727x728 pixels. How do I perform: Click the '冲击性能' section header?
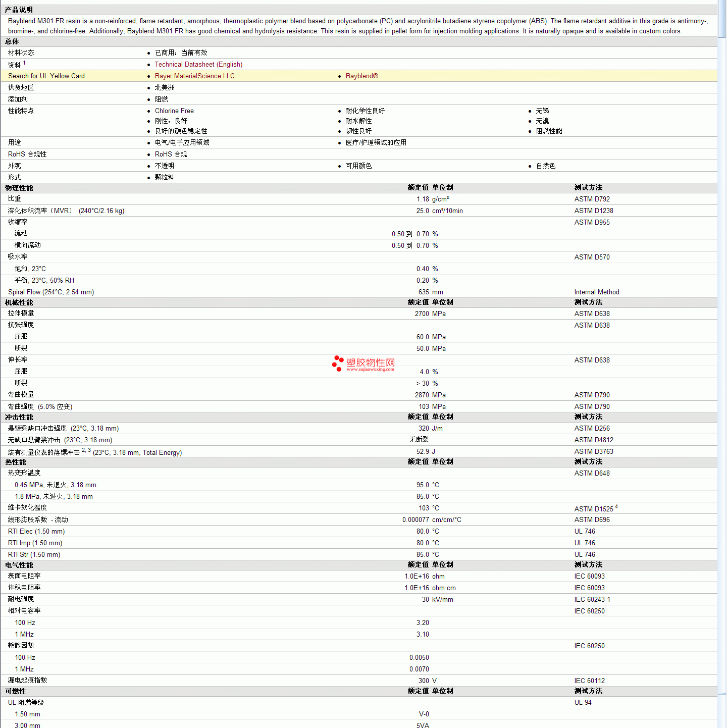[x=19, y=418]
